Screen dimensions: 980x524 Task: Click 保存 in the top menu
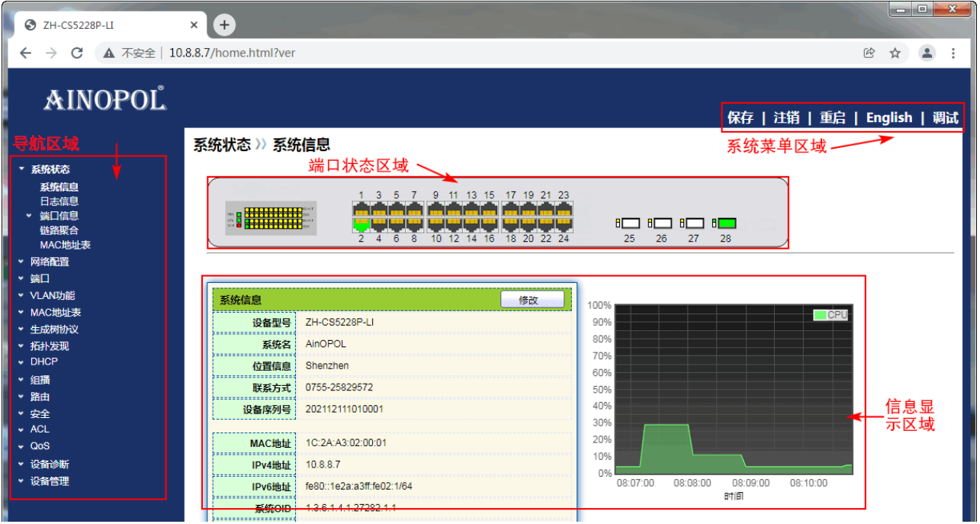740,117
